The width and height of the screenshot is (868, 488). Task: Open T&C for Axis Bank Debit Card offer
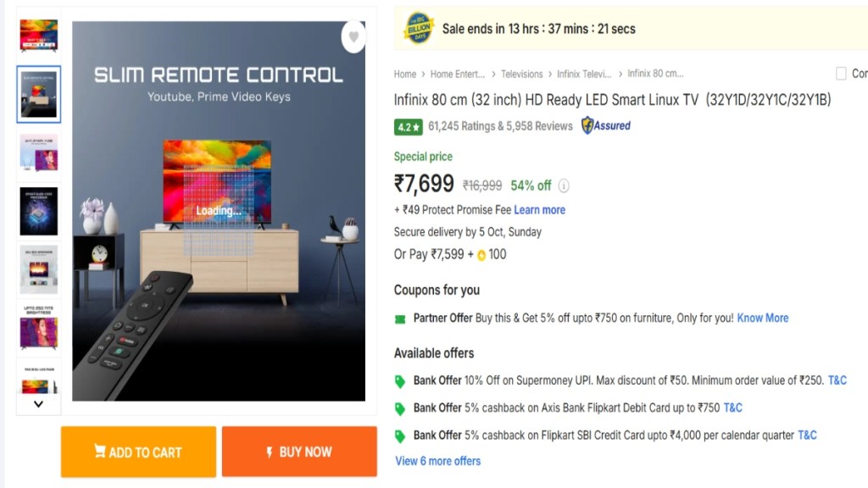[732, 408]
